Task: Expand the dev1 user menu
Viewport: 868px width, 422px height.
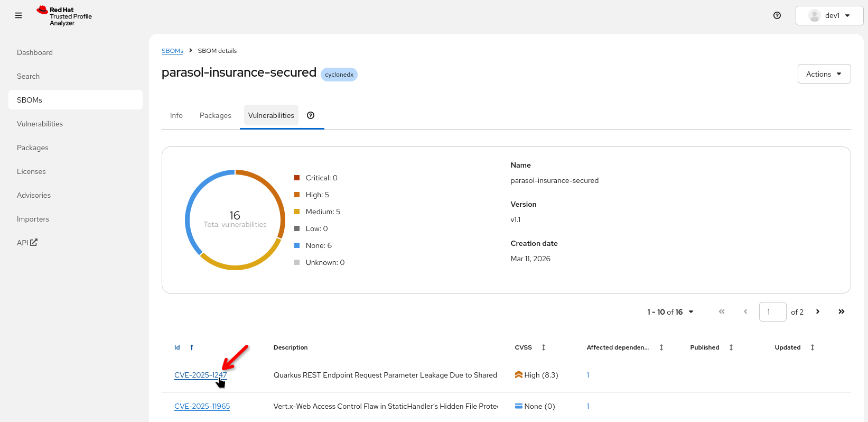Action: [x=829, y=15]
